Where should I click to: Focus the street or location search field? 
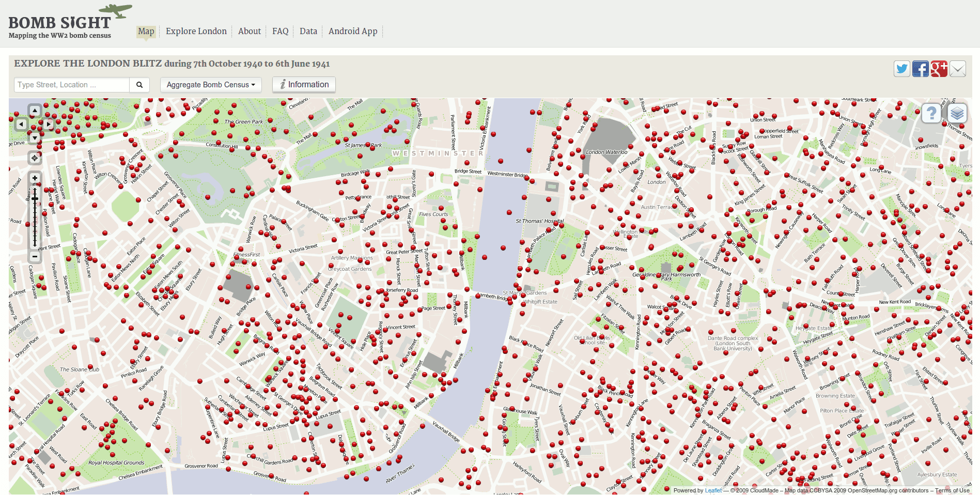pos(72,85)
